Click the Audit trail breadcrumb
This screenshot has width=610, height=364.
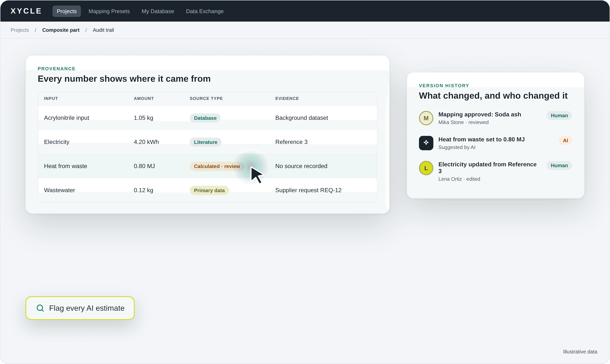103,30
